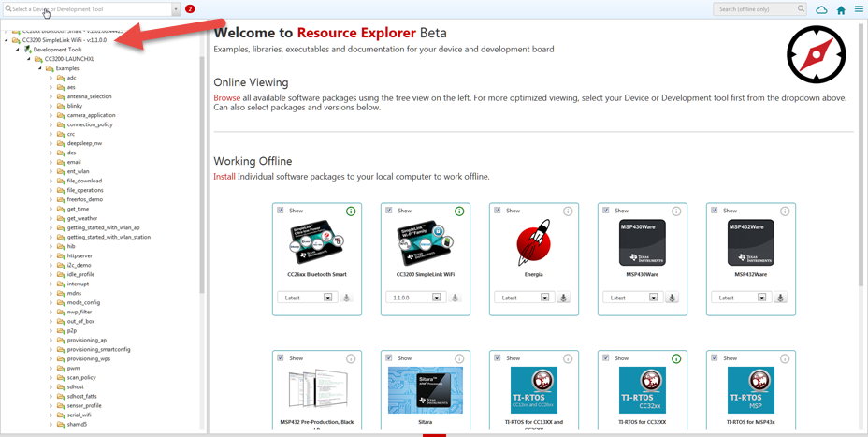The image size is (868, 437).
Task: Select the freertos_demo tree item
Action: click(x=85, y=199)
